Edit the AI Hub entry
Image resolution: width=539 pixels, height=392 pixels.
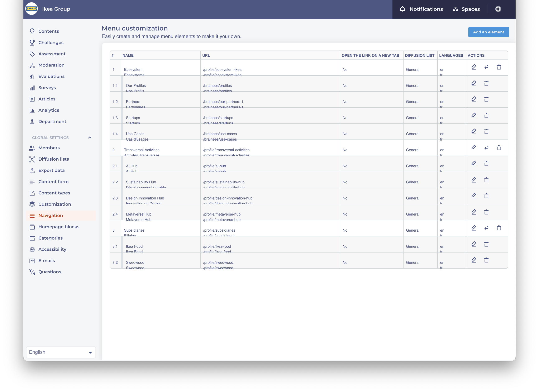[x=474, y=164]
